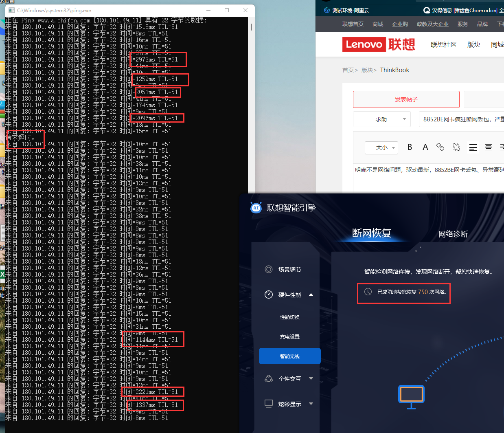
Task: Click the 联想智能引擎 title text
Action: coord(291,208)
